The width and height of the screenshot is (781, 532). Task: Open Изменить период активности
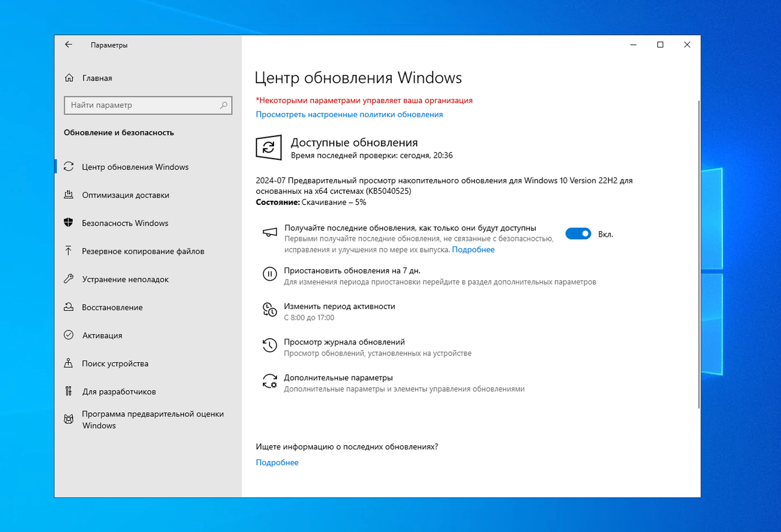[x=339, y=306]
